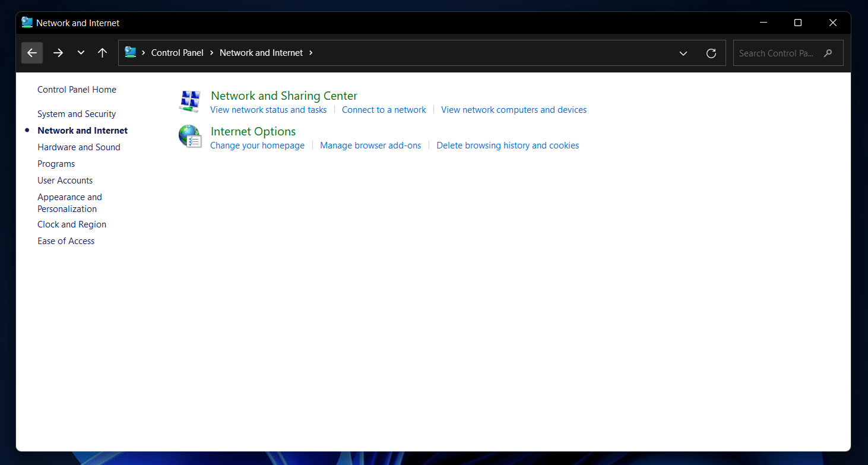Go to Control Panel Home
868x465 pixels.
pyautogui.click(x=77, y=90)
